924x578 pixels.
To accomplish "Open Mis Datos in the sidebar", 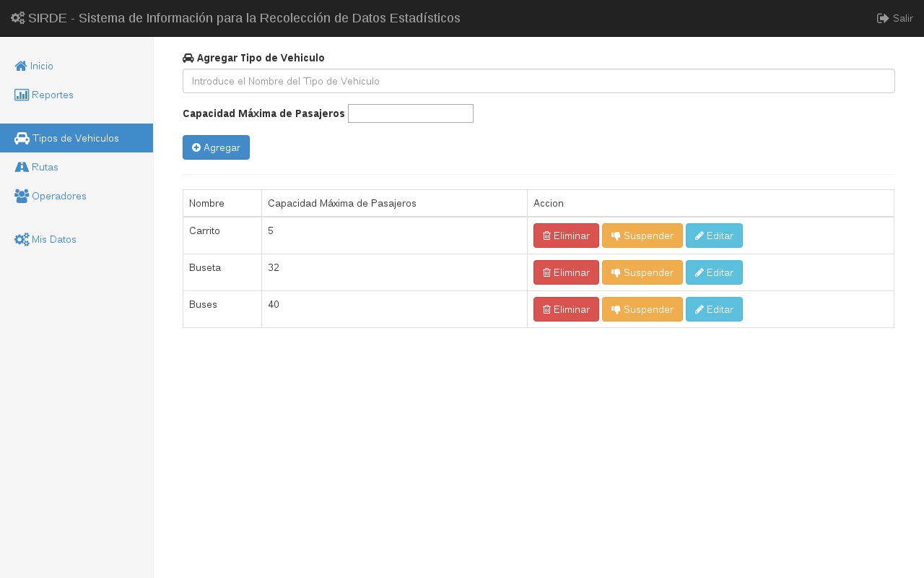I will pyautogui.click(x=77, y=239).
